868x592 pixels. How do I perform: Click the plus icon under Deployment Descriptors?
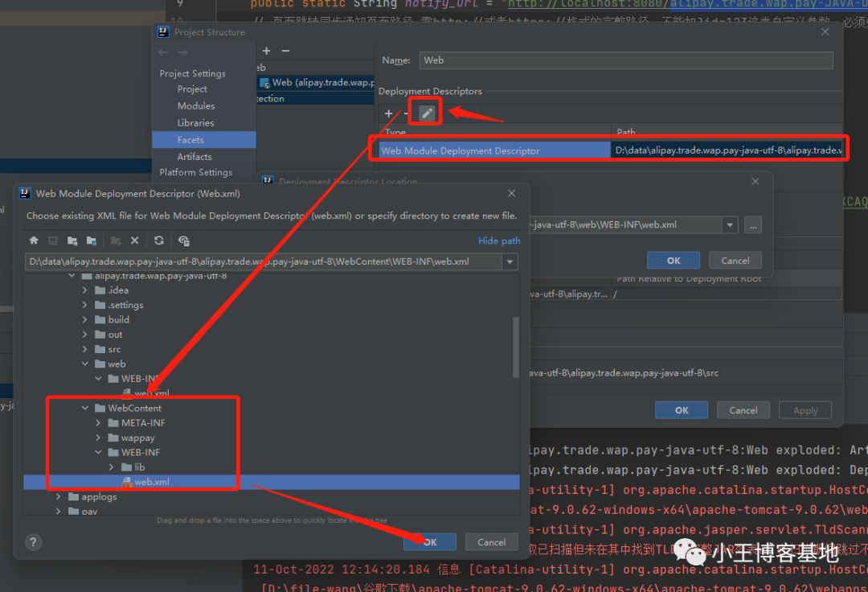(x=389, y=114)
